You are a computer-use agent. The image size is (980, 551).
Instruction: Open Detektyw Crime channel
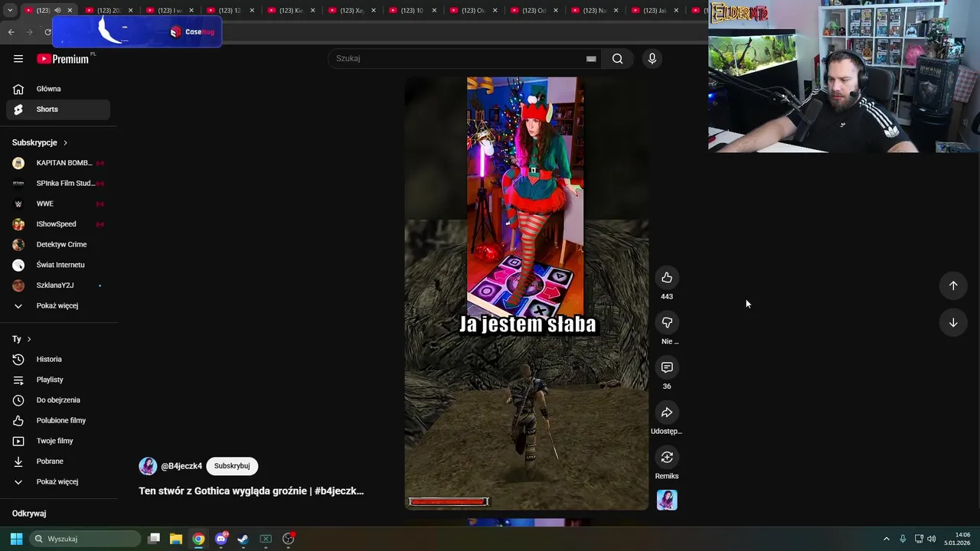(x=58, y=245)
